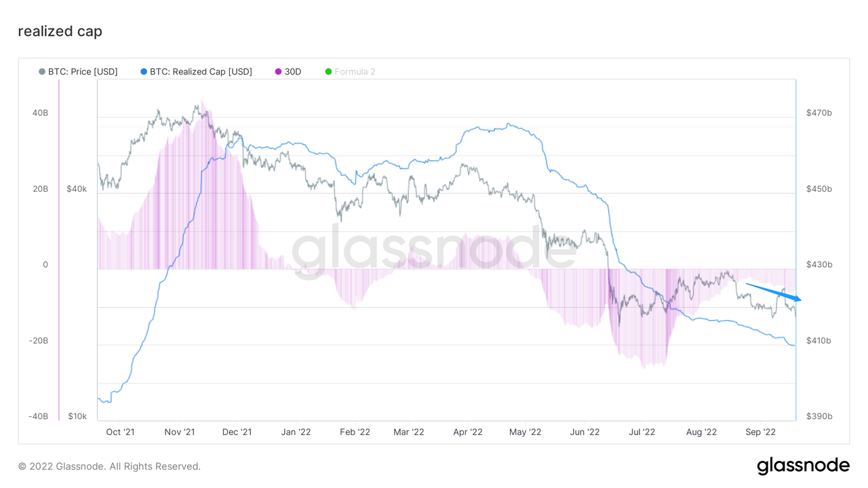
Task: Toggle the BTC: Price [USD] series label
Action: (83, 72)
